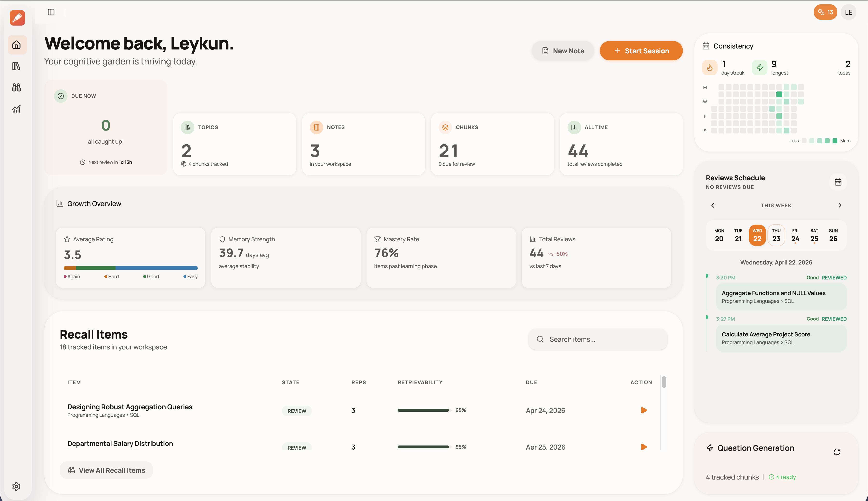The width and height of the screenshot is (868, 501).
Task: Select THU 23 in week calendar
Action: (x=776, y=235)
